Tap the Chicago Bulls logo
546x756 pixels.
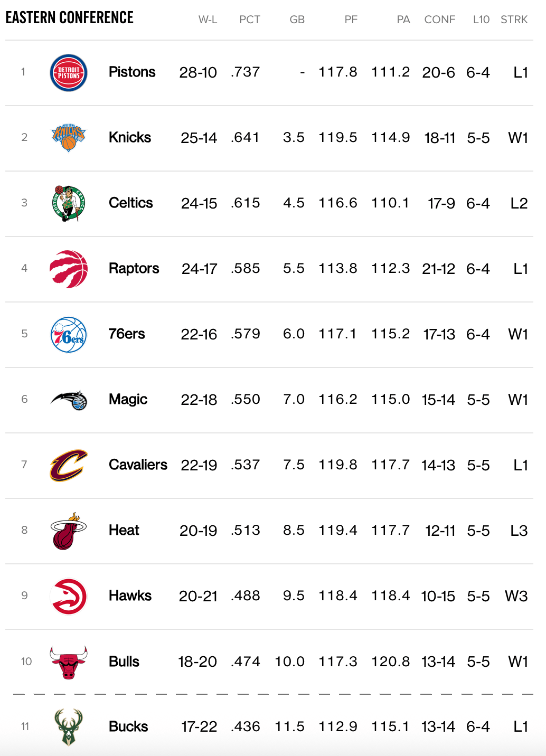[x=69, y=662]
